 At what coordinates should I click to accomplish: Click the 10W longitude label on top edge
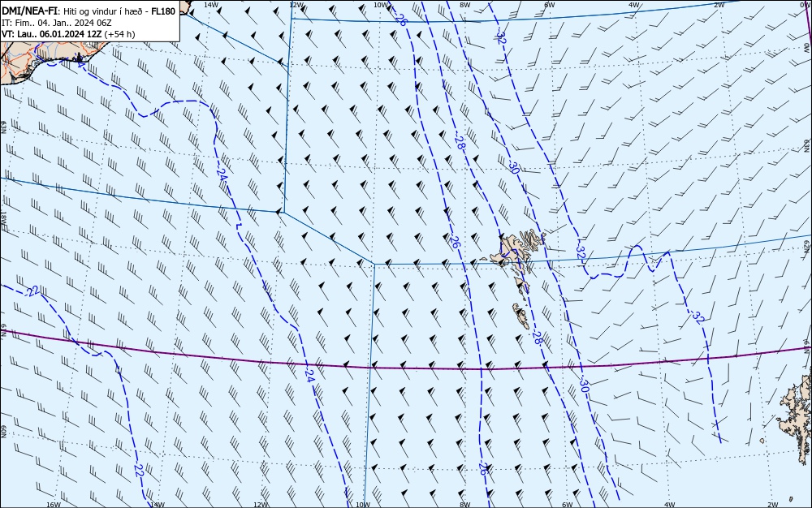click(381, 5)
